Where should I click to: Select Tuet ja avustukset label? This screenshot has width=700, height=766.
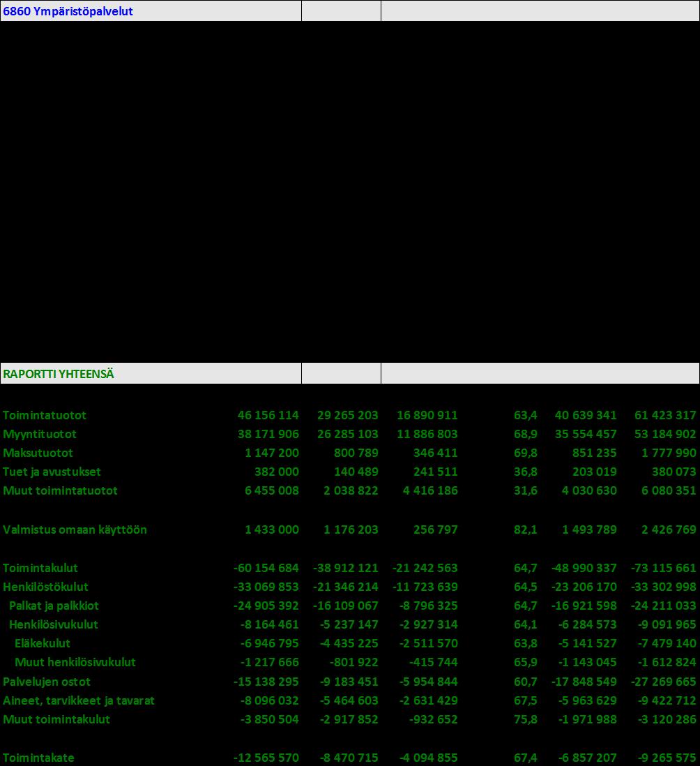tap(52, 472)
